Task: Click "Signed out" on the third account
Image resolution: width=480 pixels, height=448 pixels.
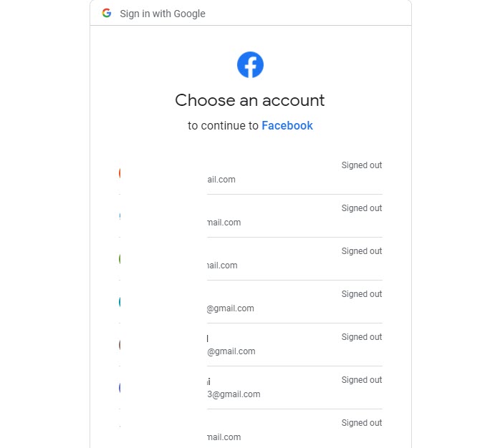Action: click(x=361, y=251)
